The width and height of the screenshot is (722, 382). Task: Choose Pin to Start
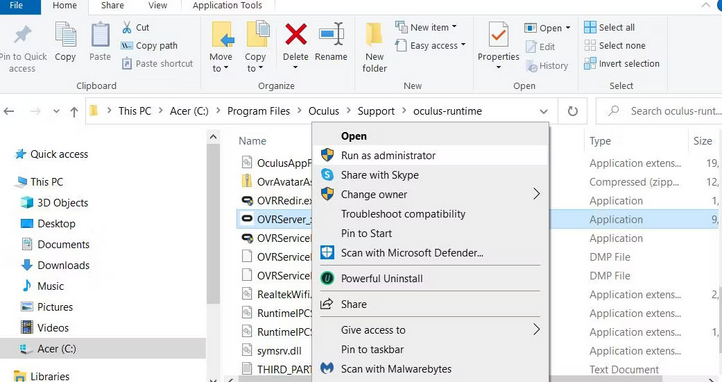[431, 233]
